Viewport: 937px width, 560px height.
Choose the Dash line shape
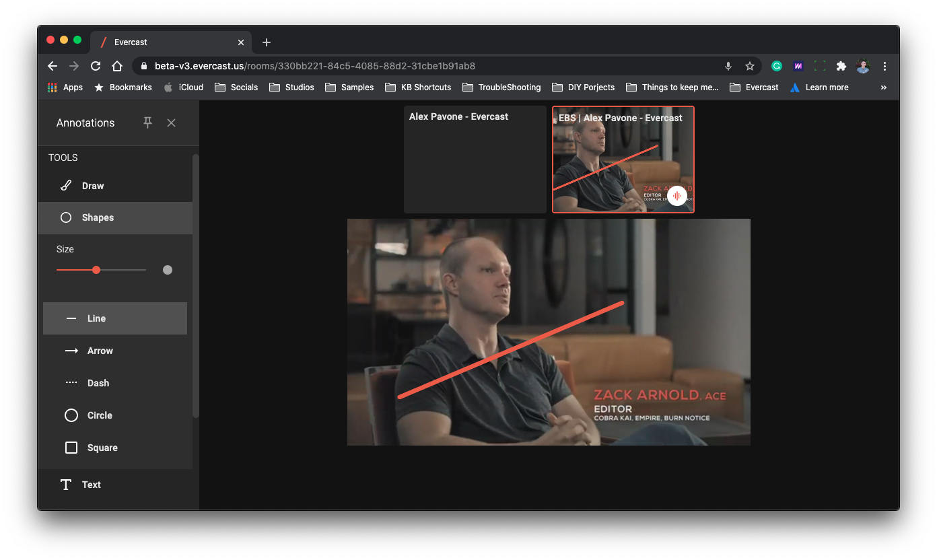click(x=115, y=383)
